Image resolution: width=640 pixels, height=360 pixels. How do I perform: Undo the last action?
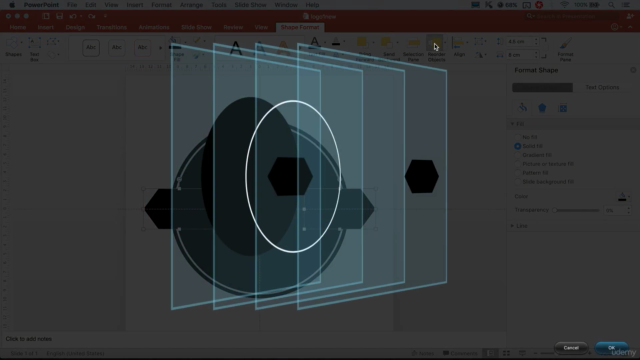tap(73, 16)
